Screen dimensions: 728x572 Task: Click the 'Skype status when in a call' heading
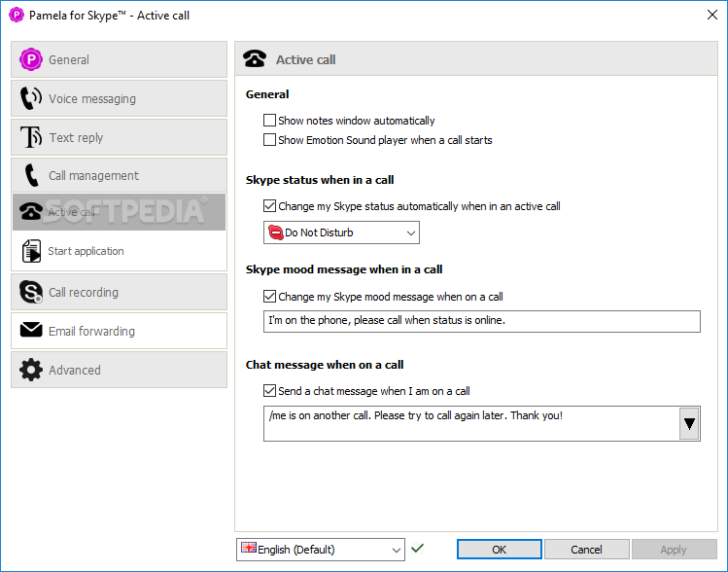(320, 180)
